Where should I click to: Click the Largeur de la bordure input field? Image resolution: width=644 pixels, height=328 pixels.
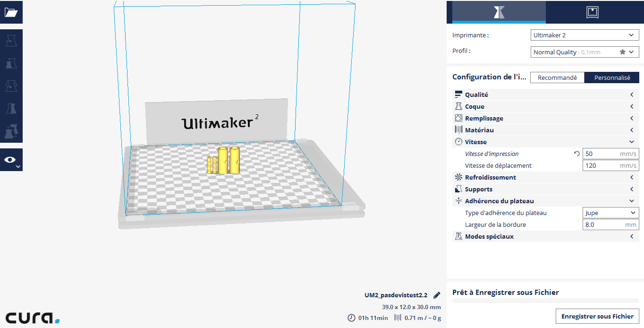coord(604,224)
